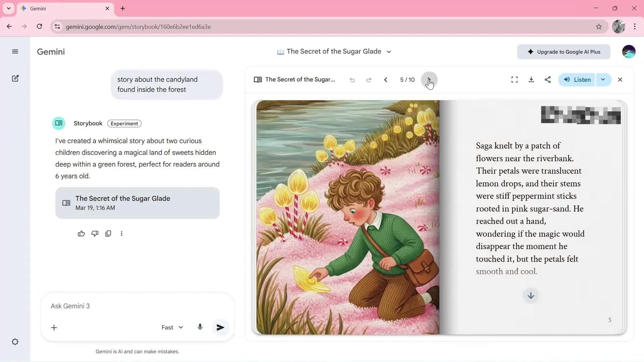Open more options menu under response
The height and width of the screenshot is (362, 644).
[121, 234]
